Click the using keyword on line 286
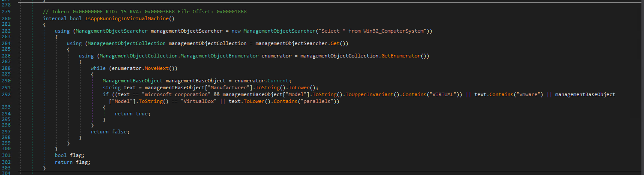This screenshot has height=175, width=644. coord(86,56)
